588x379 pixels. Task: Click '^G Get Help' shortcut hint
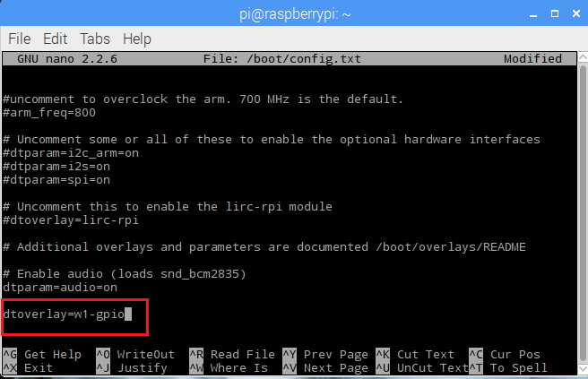coord(42,355)
